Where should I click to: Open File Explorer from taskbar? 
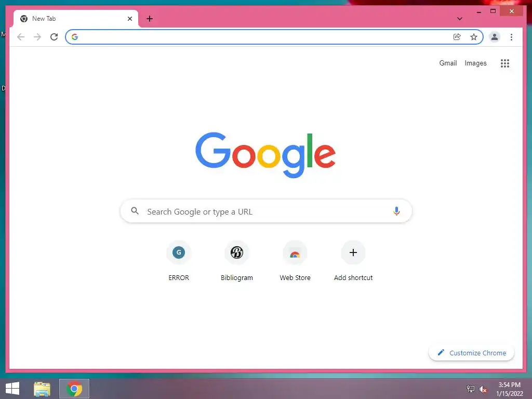[42, 389]
